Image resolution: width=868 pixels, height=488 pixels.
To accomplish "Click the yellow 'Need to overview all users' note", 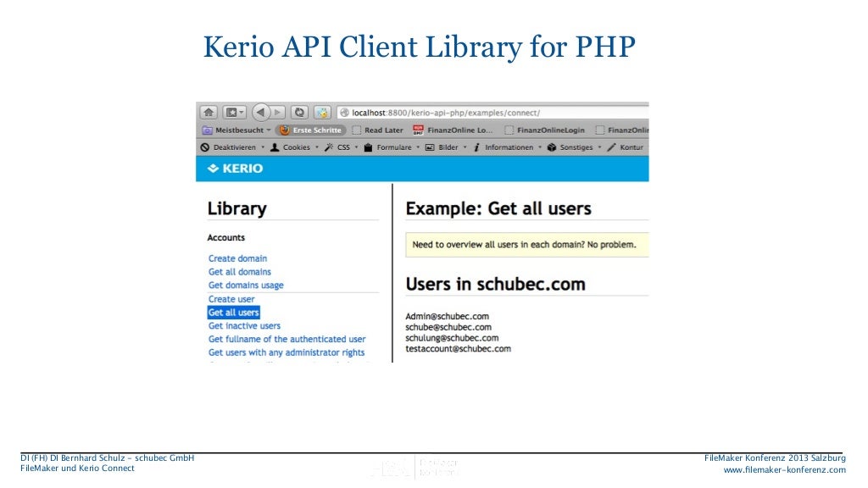I will coord(527,245).
